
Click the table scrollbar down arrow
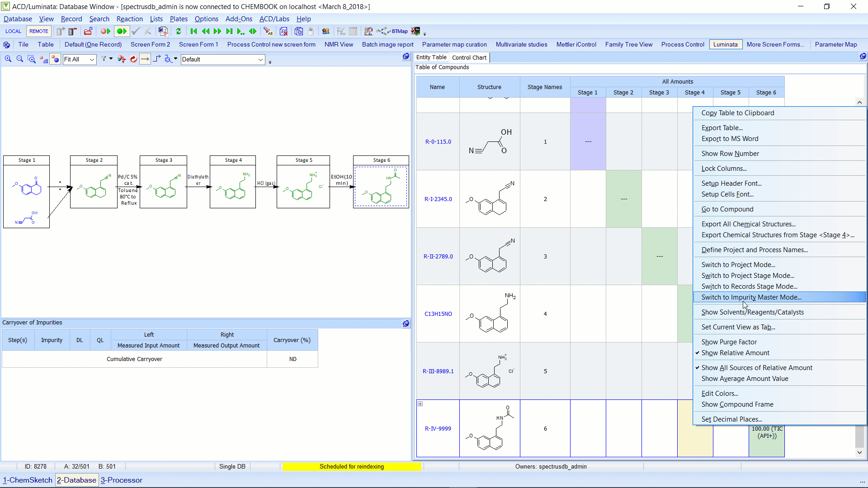859,452
